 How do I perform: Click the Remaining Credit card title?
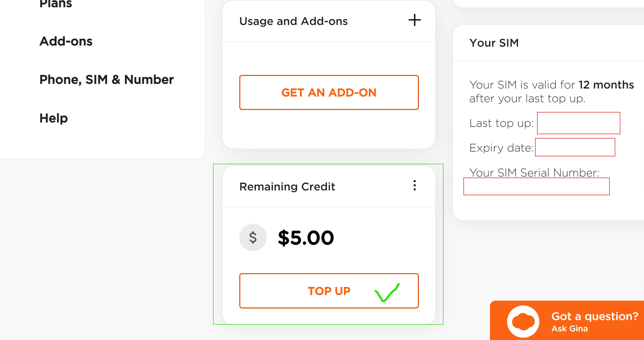click(287, 187)
